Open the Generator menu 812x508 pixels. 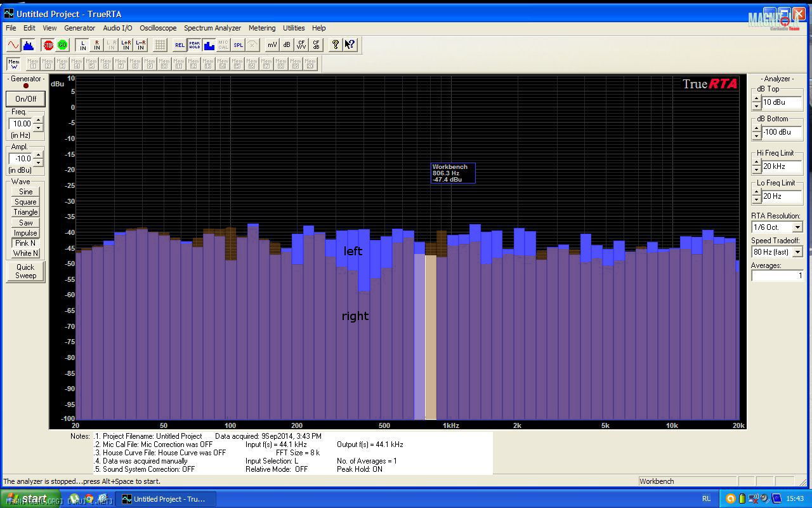click(x=80, y=28)
